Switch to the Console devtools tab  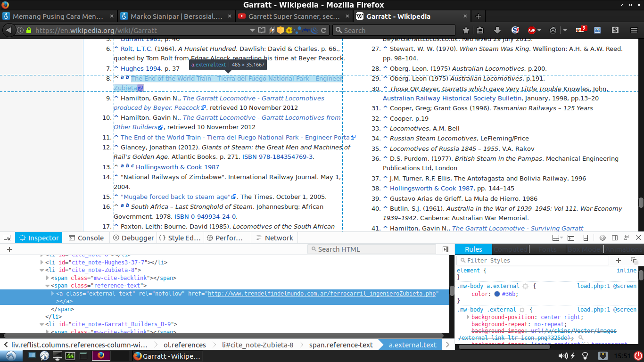[x=86, y=238]
